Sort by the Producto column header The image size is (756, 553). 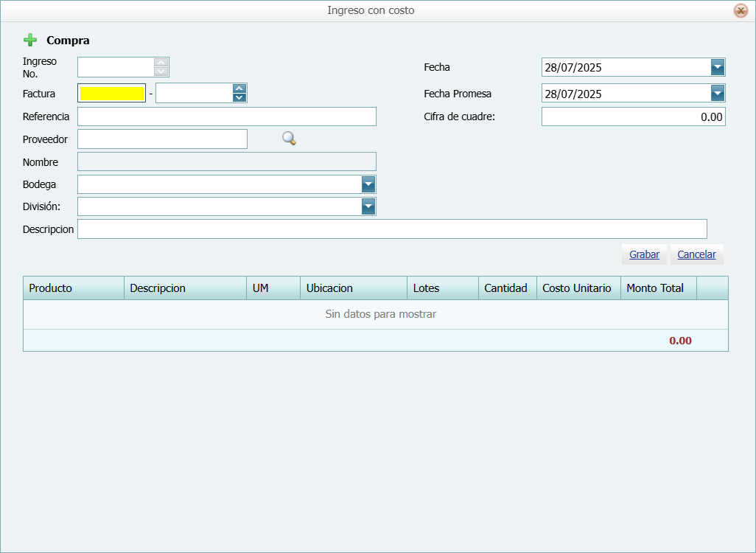(x=74, y=288)
